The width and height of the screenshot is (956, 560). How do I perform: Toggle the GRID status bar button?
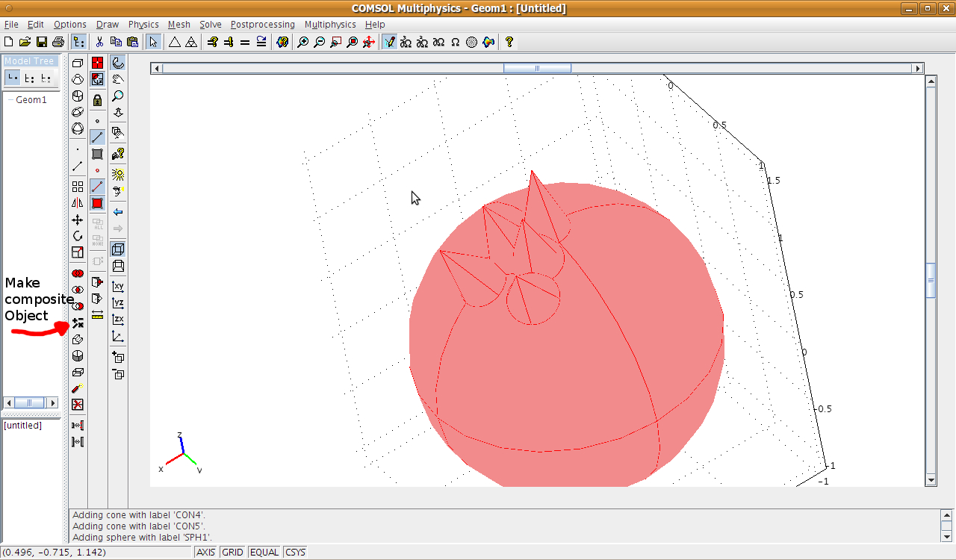(x=233, y=553)
